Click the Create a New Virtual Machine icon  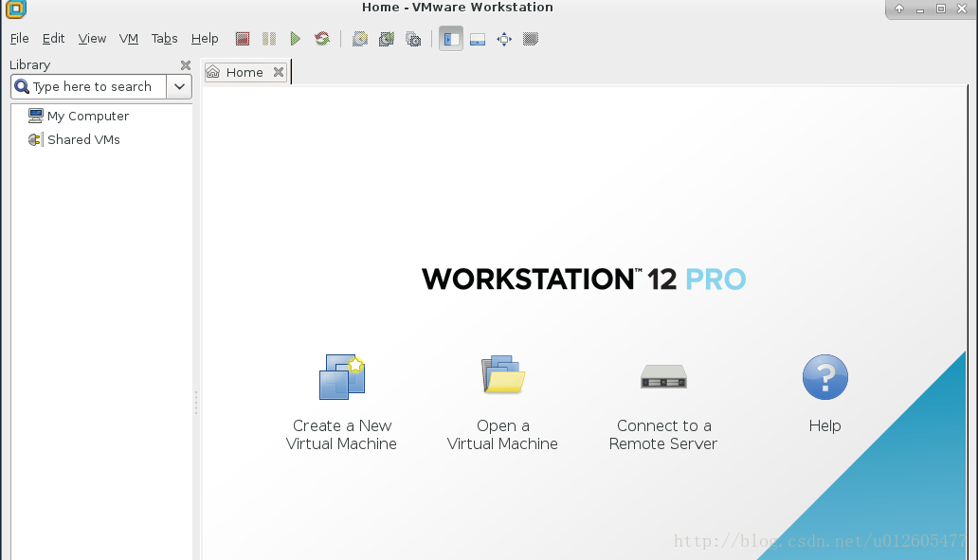tap(342, 377)
